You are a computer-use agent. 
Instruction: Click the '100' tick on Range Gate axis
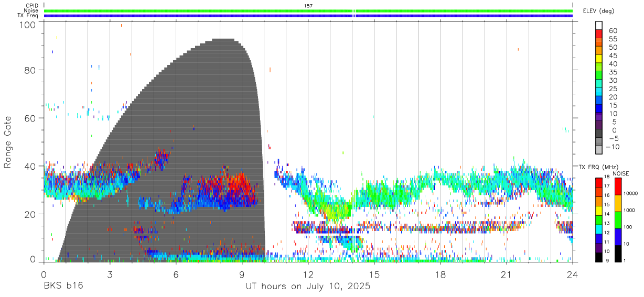[27, 25]
